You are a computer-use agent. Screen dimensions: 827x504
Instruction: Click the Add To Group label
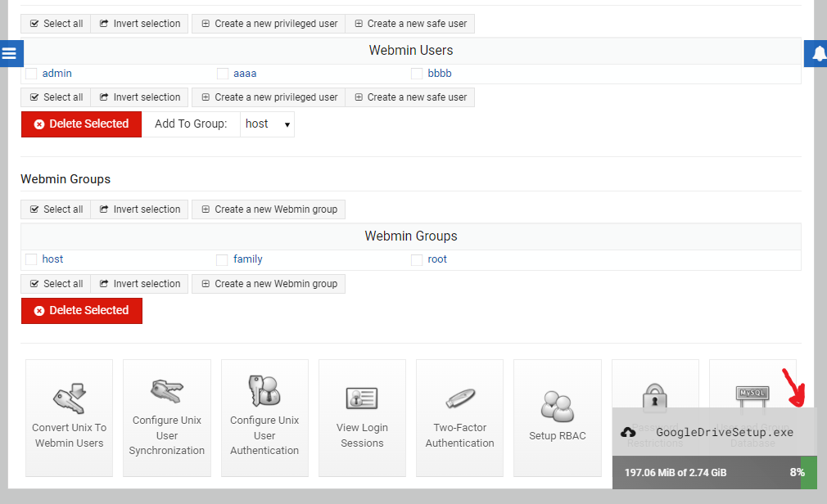click(x=191, y=124)
